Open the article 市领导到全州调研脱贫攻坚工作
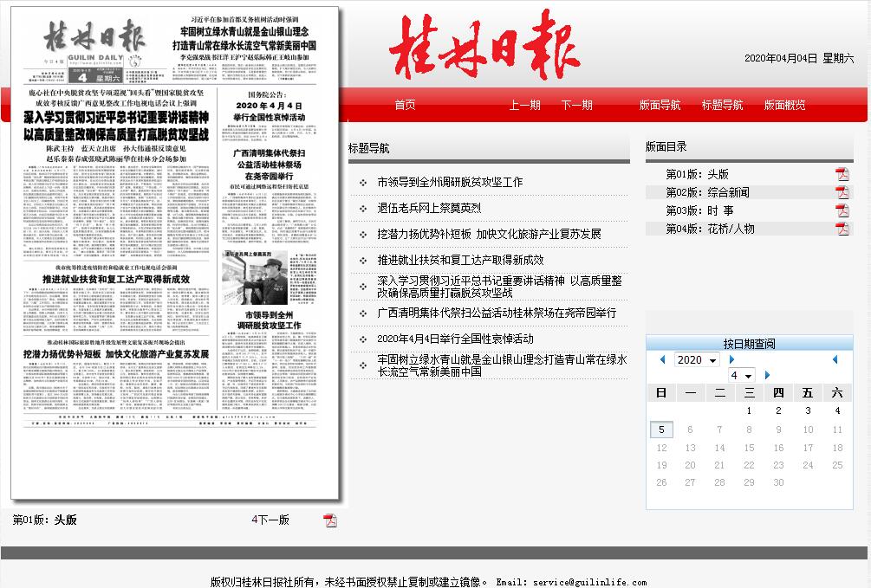Image resolution: width=871 pixels, height=588 pixels. [450, 182]
